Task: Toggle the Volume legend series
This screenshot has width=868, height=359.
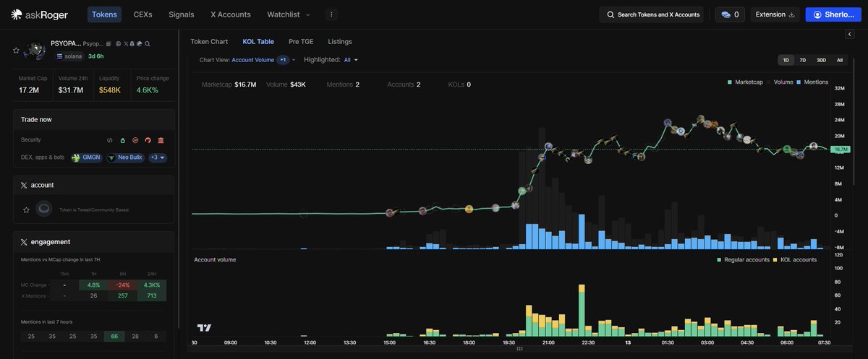Action: pyautogui.click(x=781, y=82)
